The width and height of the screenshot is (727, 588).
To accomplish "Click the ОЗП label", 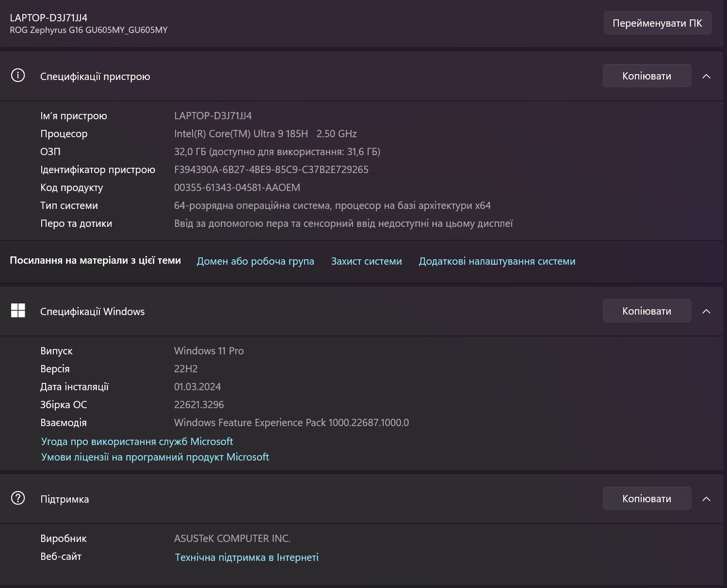I will [x=50, y=152].
